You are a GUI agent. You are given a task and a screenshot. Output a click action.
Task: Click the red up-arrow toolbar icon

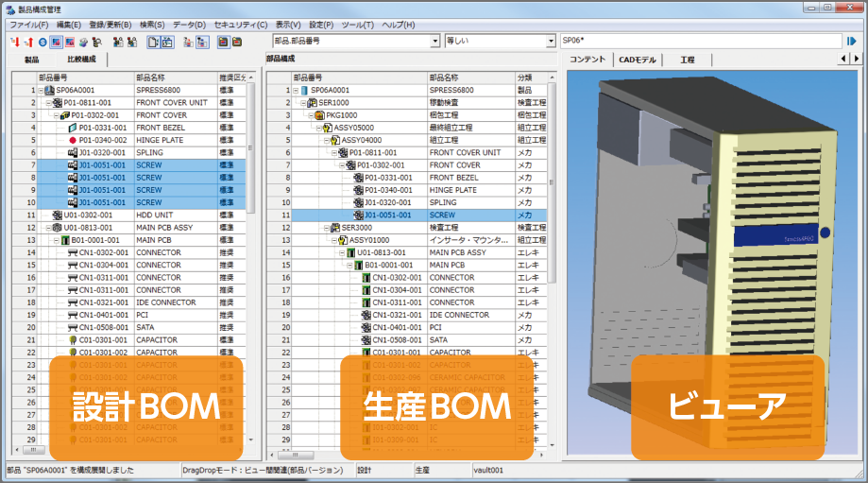[x=27, y=42]
